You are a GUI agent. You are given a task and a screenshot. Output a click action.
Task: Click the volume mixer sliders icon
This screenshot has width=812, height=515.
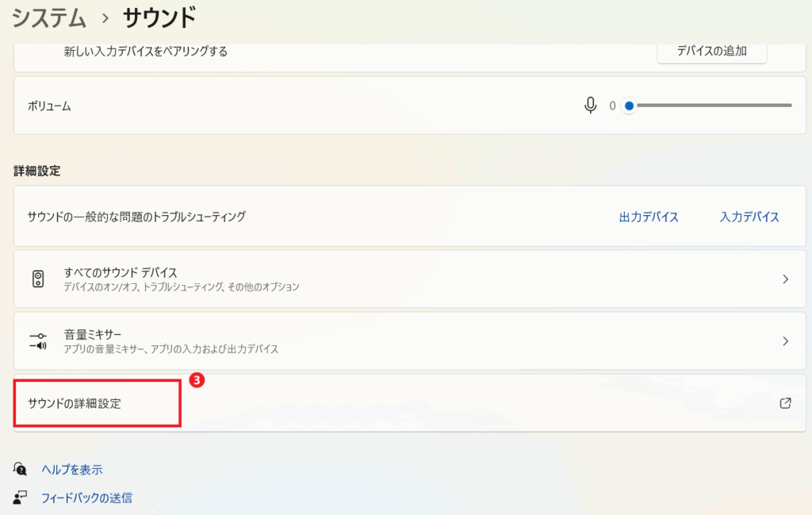(38, 340)
